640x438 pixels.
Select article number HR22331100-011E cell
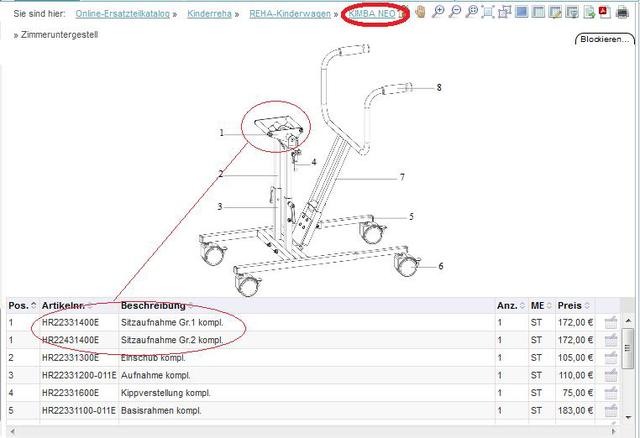79,410
